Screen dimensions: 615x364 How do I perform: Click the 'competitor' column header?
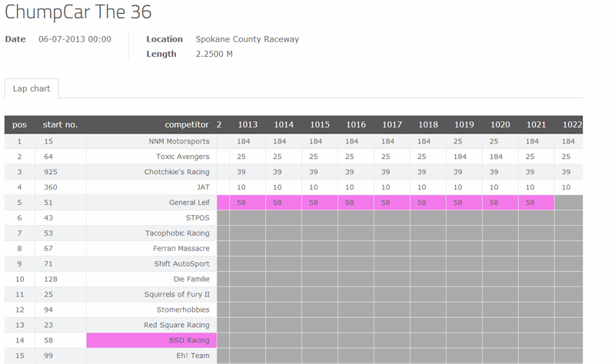point(186,124)
